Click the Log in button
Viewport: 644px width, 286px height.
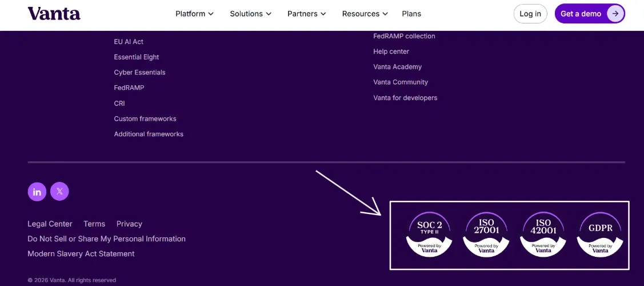click(530, 14)
